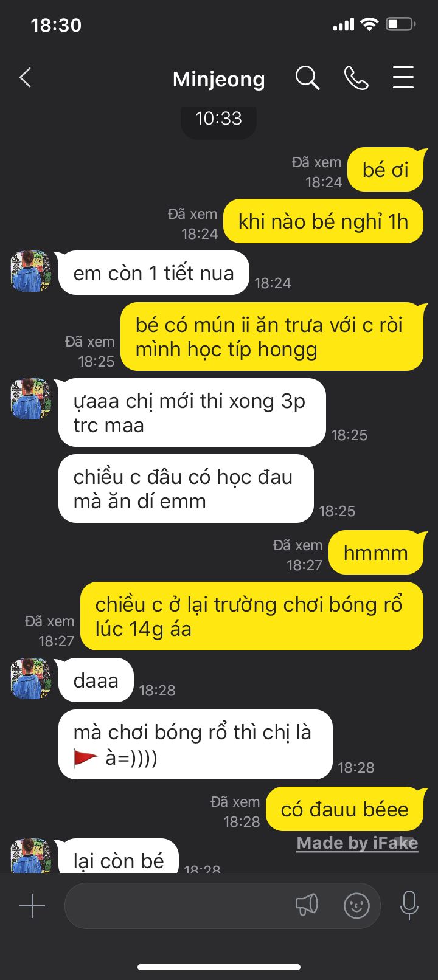
Task: Open the emoji smiley picker
Action: 356,906
